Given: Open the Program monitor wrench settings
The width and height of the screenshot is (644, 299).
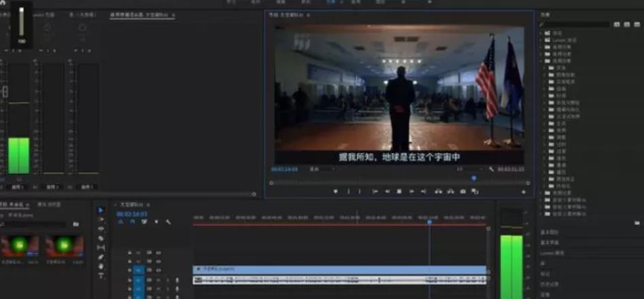Looking at the screenshot, I should [x=492, y=169].
